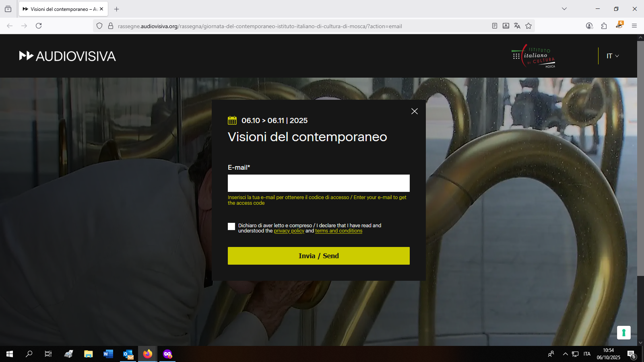Image resolution: width=644 pixels, height=362 pixels.
Task: Open the Istituto Italiano di Cultura logo
Action: 534,56
